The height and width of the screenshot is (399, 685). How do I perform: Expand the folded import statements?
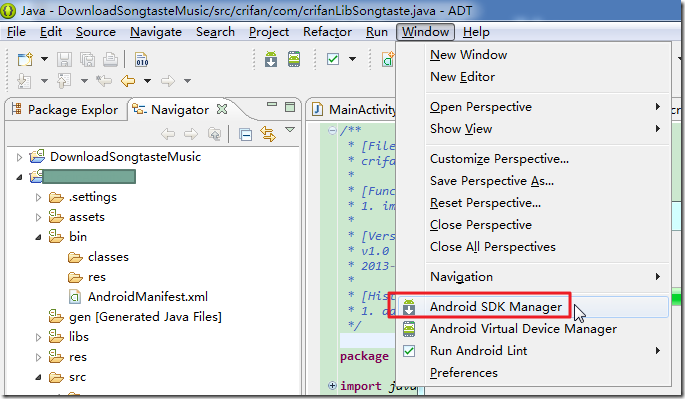click(x=332, y=385)
